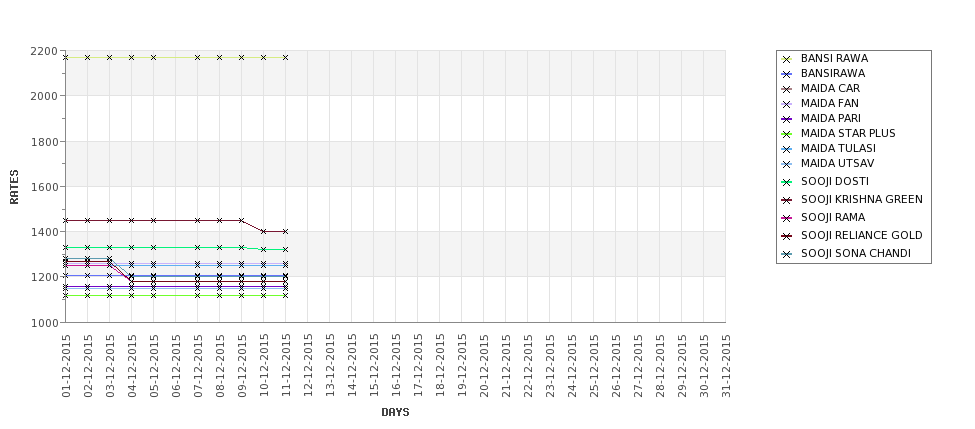Screen dimensions: 975x429
Task: Click the 1600 value on RATES axis
Action: [x=44, y=187]
